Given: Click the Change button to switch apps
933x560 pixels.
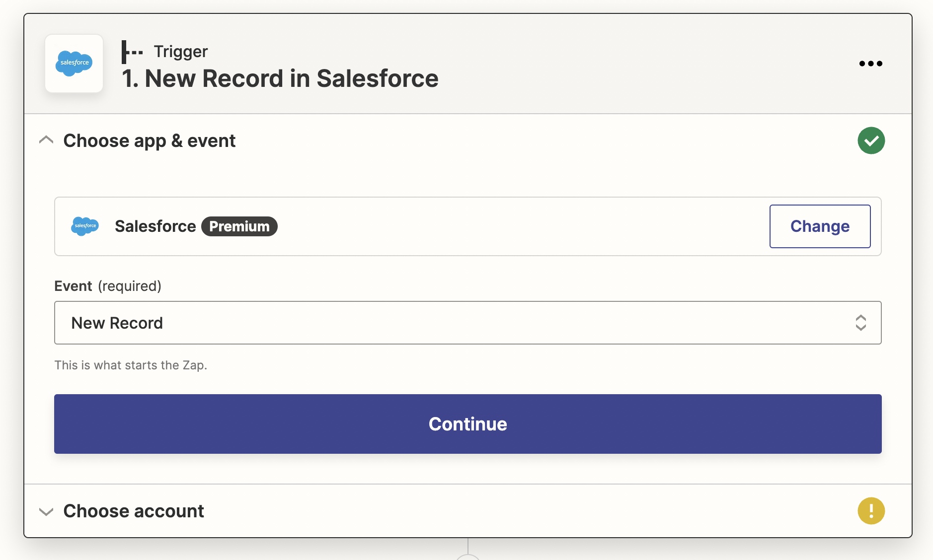Looking at the screenshot, I should tap(819, 226).
